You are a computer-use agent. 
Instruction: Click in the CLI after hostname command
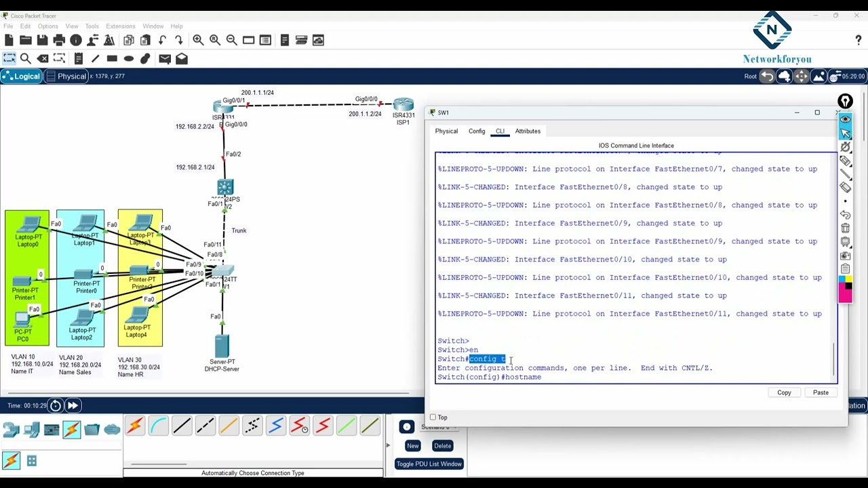click(544, 377)
